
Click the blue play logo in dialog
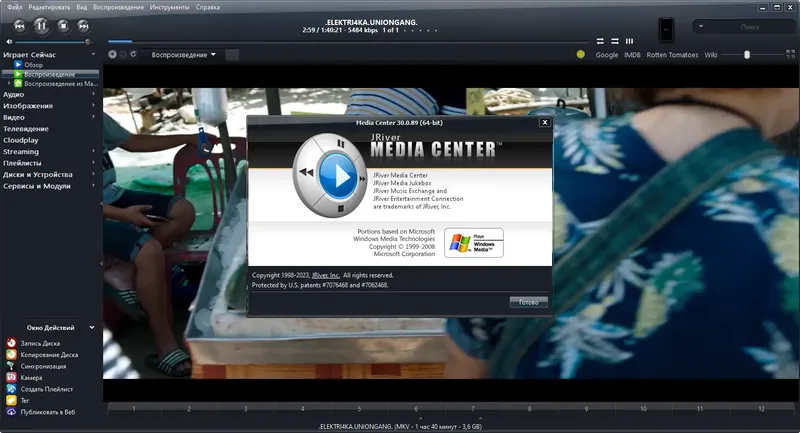point(337,176)
